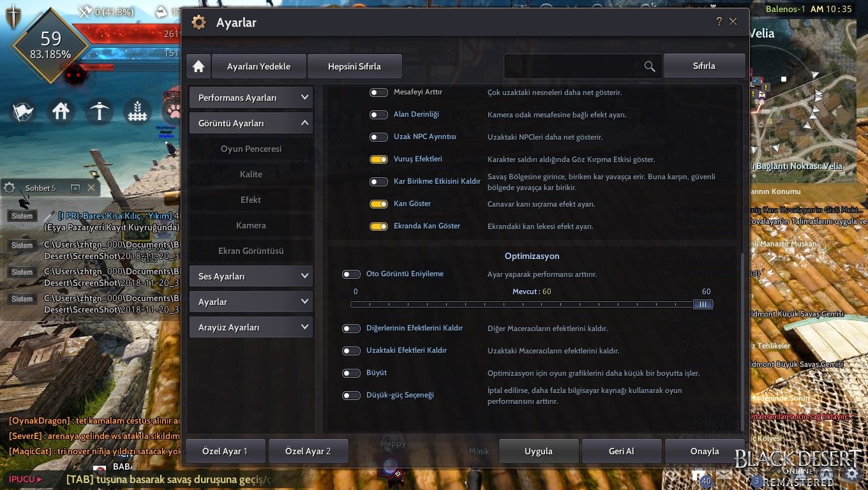Select Efekt submenu item
Screen dimensions: 868x490
point(251,200)
